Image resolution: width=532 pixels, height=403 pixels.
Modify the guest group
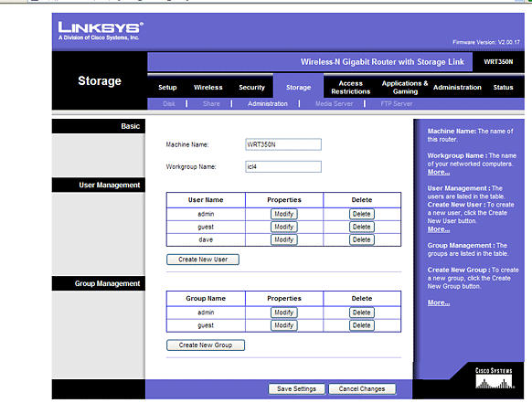pos(284,325)
